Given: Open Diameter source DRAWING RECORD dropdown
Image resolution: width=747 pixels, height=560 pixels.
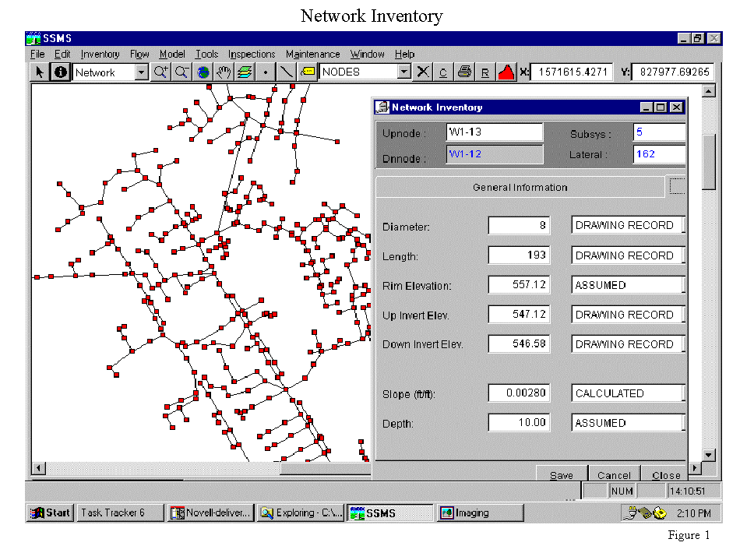Looking at the screenshot, I should 684,226.
